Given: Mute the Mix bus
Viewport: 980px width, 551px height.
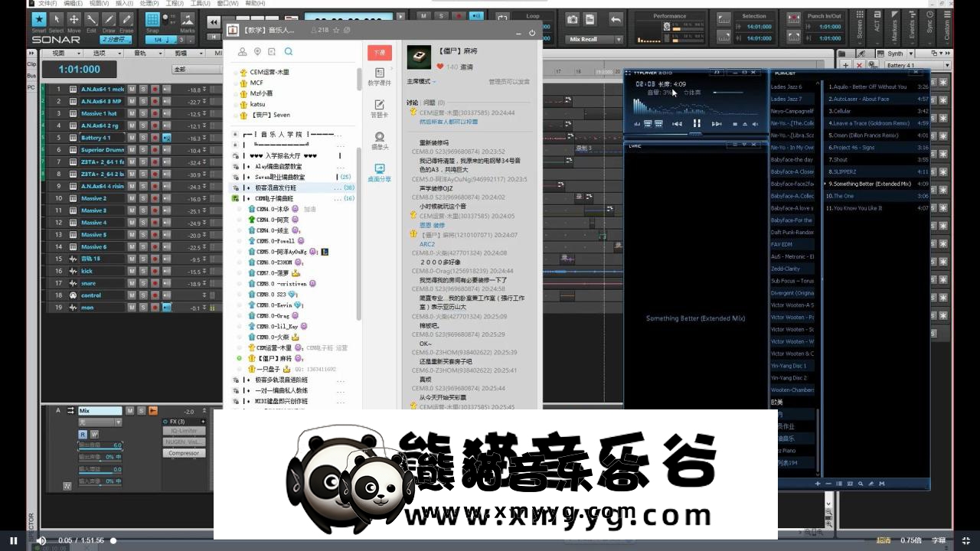Looking at the screenshot, I should (129, 411).
